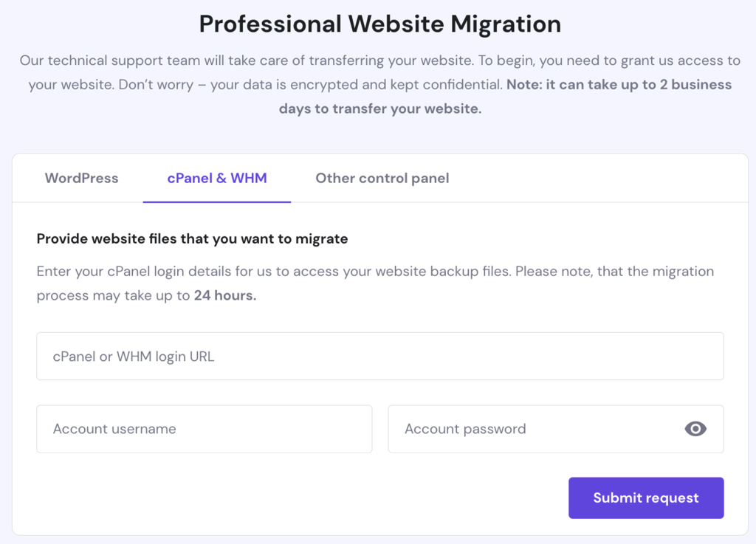Image resolution: width=756 pixels, height=544 pixels.
Task: Click 'Enter your cPanel login details' instruction text
Action: tap(274, 272)
